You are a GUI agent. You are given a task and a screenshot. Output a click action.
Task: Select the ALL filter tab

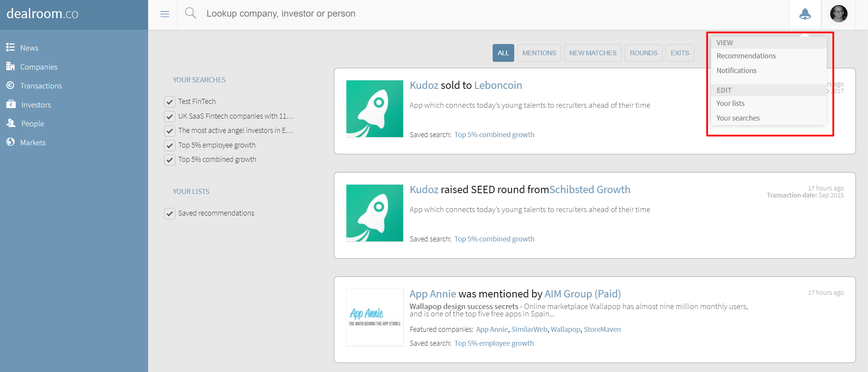pyautogui.click(x=503, y=53)
